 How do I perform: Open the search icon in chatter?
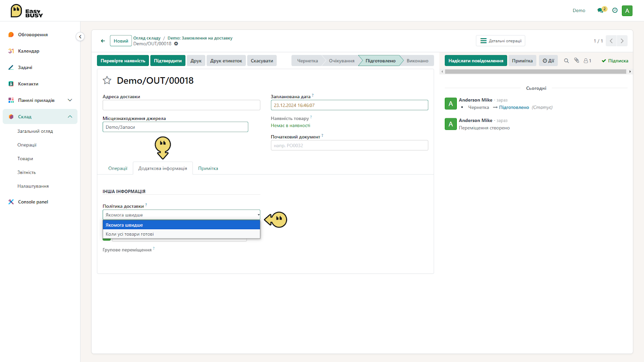point(566,61)
